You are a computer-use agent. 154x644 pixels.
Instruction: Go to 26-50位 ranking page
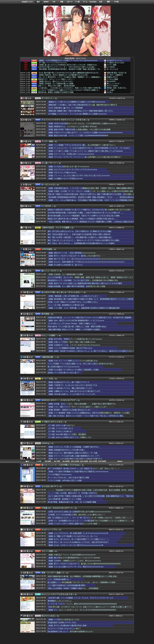coord(48,461)
